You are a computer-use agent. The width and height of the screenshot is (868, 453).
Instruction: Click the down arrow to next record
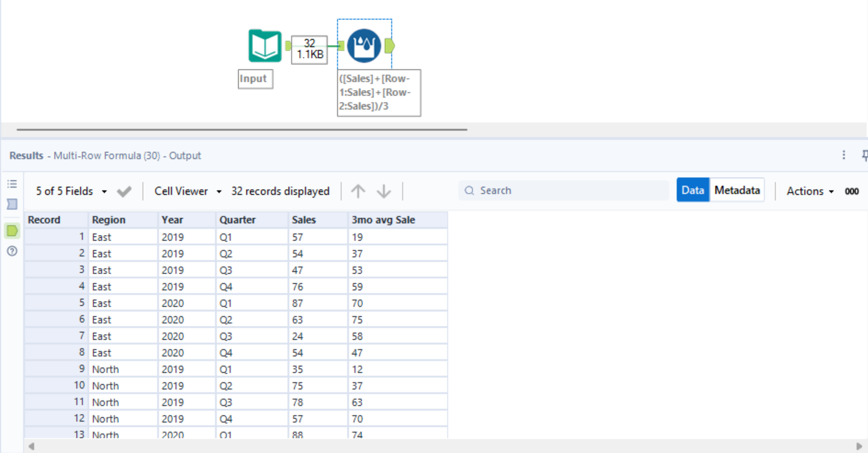coord(384,191)
